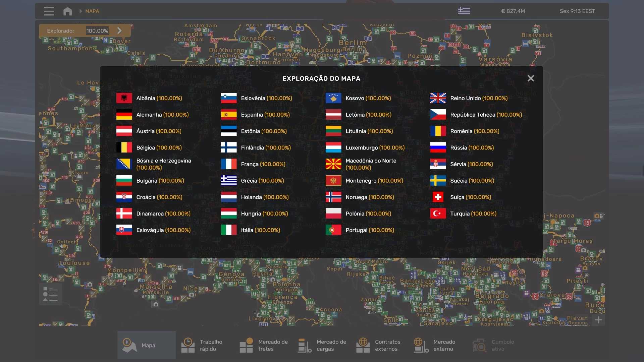Image resolution: width=644 pixels, height=362 pixels.
Task: Click the 100.00% explored value field
Action: point(97,31)
